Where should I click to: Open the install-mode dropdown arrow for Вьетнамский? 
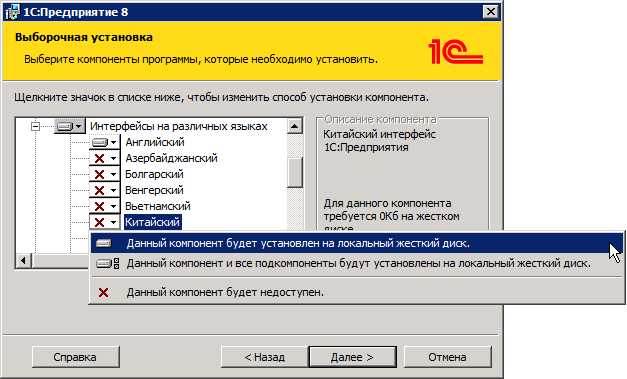114,207
